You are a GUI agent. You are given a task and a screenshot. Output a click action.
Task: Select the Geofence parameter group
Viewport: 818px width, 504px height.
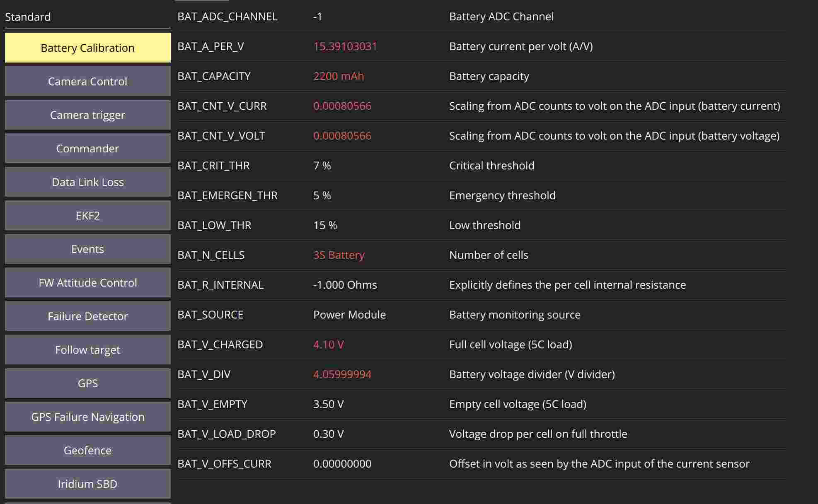click(x=87, y=450)
